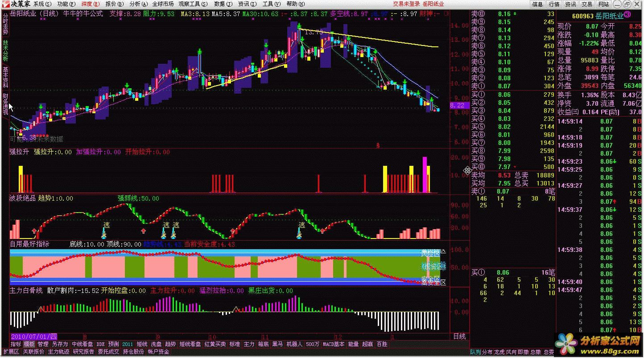
Task: Switch to the 红黄买卖 template tab
Action: tap(216, 344)
